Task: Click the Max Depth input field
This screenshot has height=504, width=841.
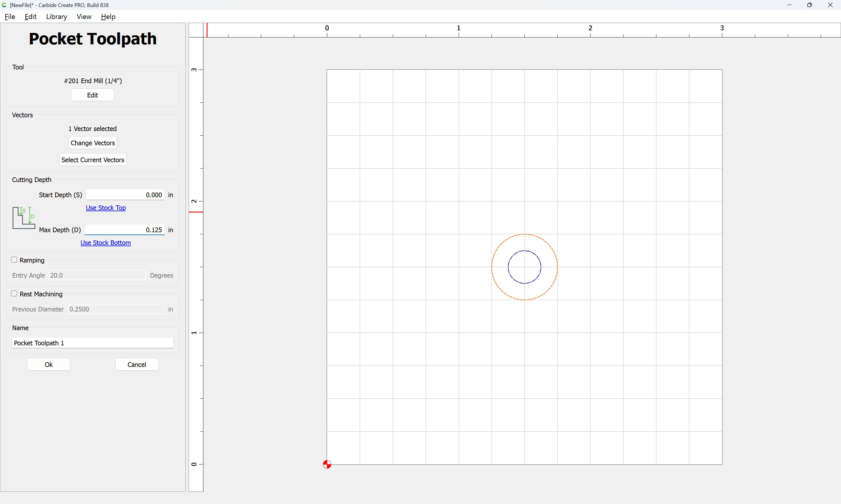Action: tap(124, 230)
